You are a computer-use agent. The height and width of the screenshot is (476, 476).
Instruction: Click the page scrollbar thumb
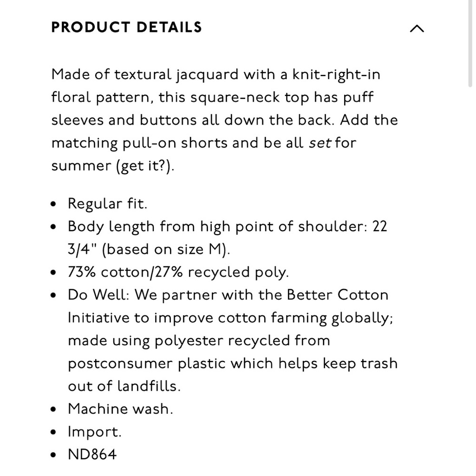tap(470, 44)
